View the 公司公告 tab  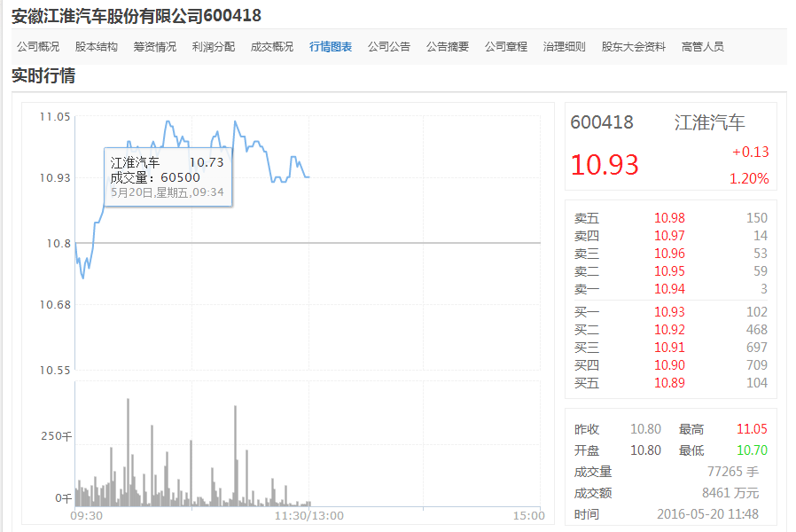pyautogui.click(x=389, y=47)
